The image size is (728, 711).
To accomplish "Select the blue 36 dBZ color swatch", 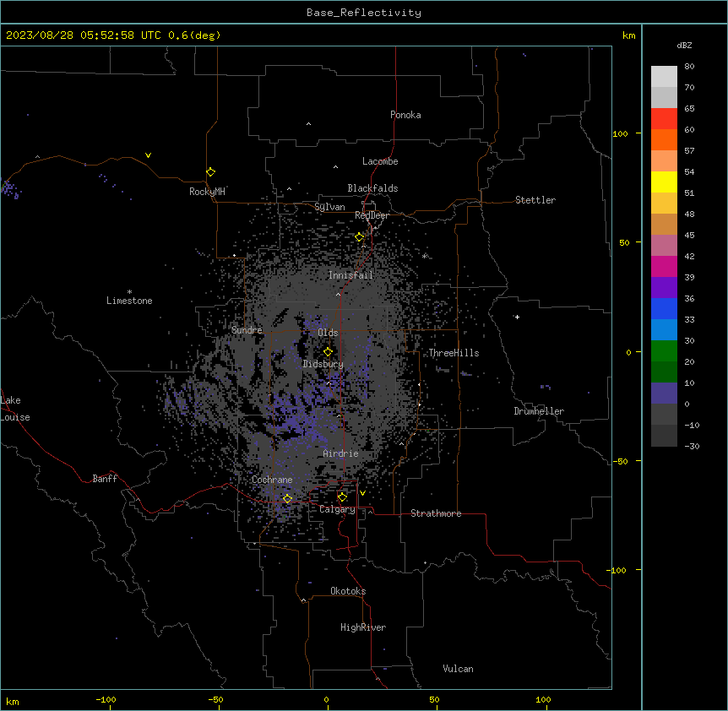I will [x=664, y=308].
